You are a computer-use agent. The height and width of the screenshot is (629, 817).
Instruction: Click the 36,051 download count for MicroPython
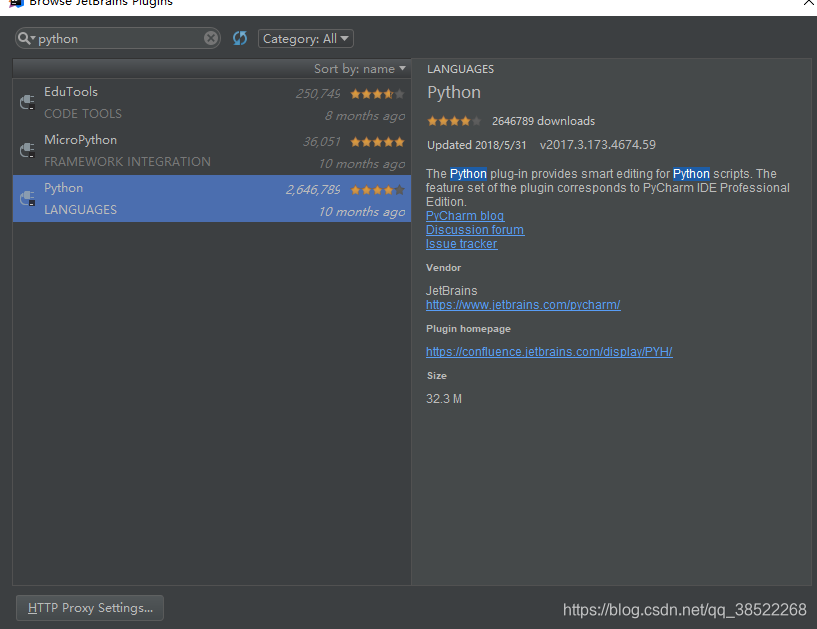[x=321, y=142]
